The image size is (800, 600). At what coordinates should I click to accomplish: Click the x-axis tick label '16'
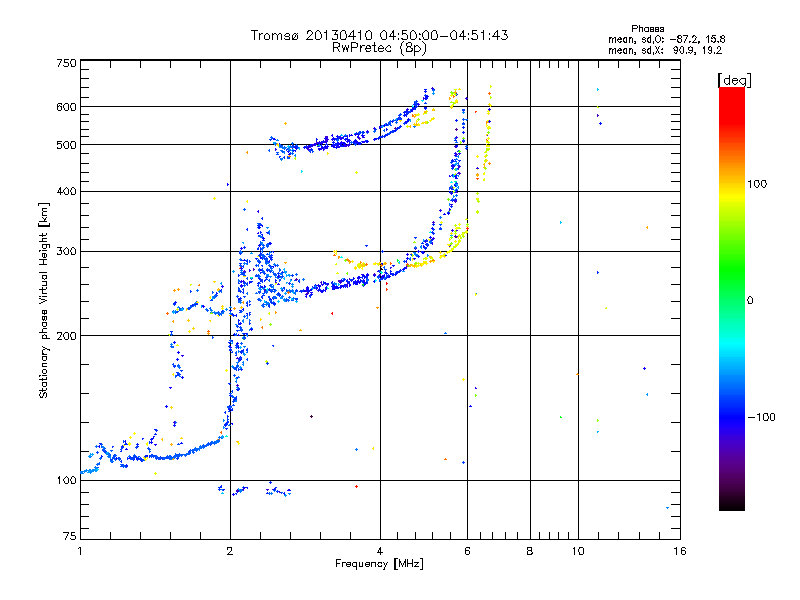680,551
